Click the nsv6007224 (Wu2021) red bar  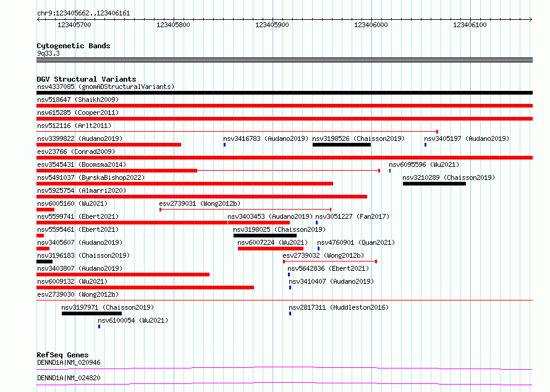click(x=271, y=249)
